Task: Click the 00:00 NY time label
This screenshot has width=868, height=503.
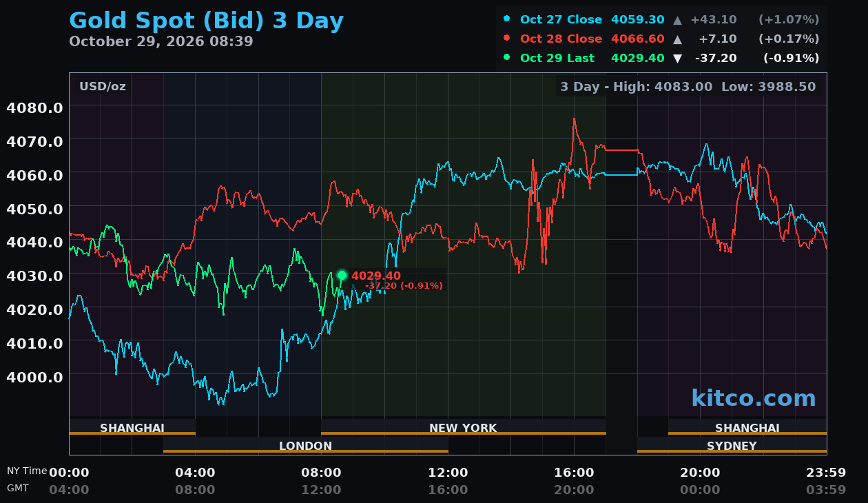Action: (x=69, y=473)
